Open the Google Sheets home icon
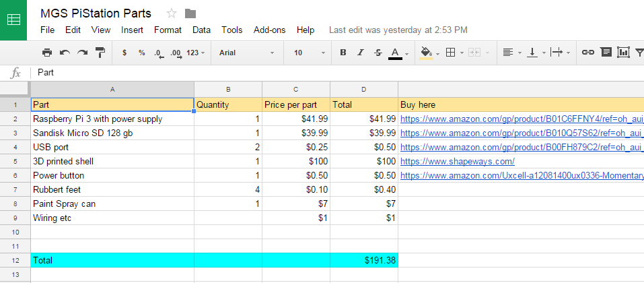This screenshot has height=283, width=644. click(13, 20)
